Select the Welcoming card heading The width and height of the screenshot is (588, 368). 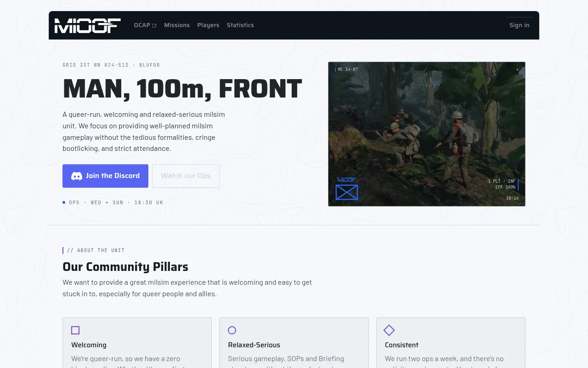click(89, 345)
